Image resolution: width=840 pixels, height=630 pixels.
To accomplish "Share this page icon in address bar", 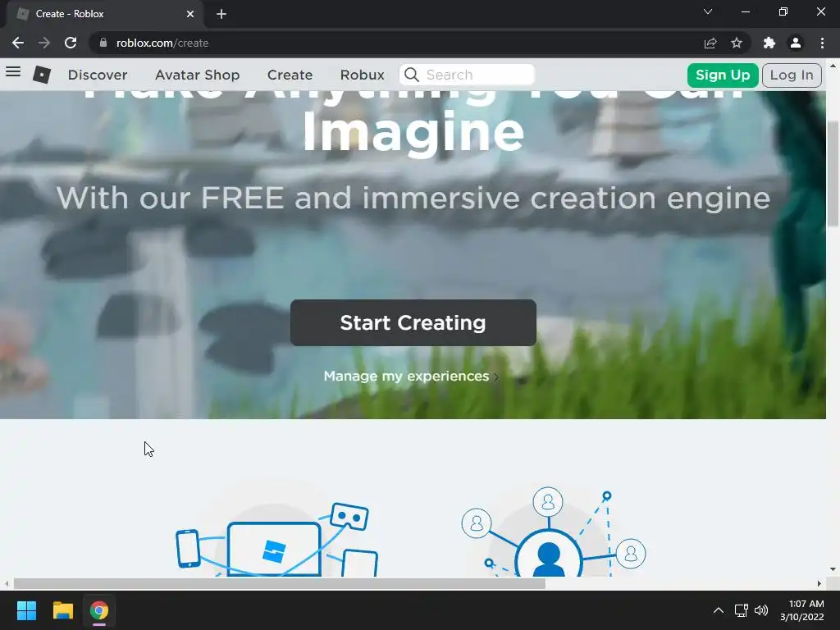I will [710, 43].
